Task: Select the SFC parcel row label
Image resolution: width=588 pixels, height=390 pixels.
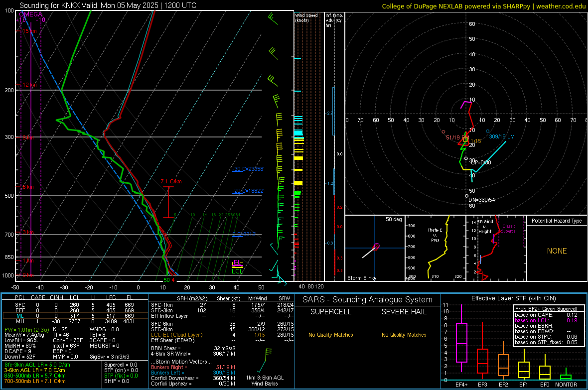Action: pos(20,305)
